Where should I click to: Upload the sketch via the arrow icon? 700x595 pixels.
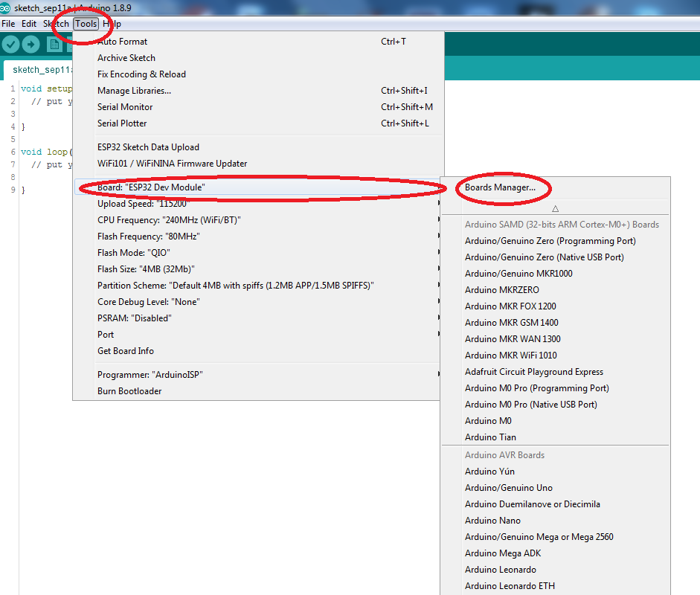(30, 44)
